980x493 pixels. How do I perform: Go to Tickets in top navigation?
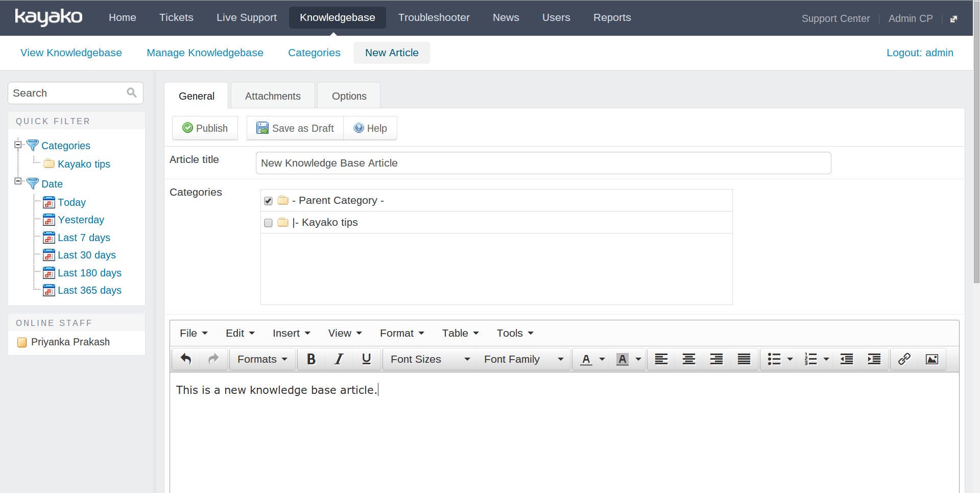coord(176,17)
